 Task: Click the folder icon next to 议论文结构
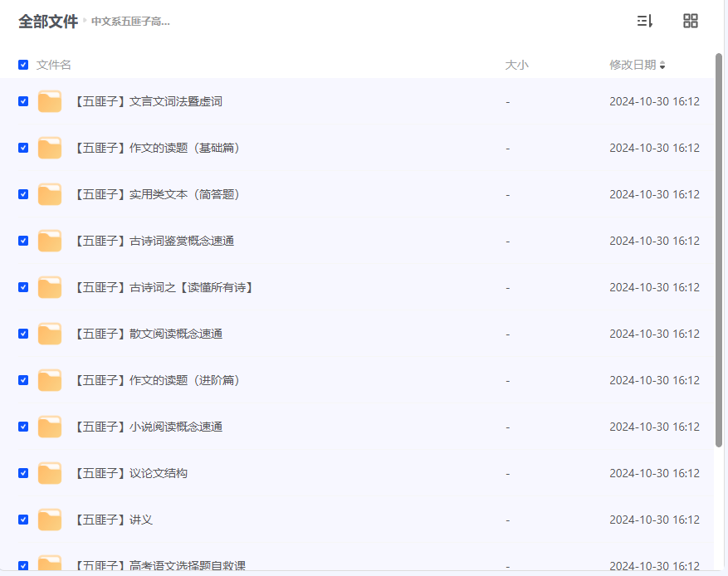click(x=49, y=472)
